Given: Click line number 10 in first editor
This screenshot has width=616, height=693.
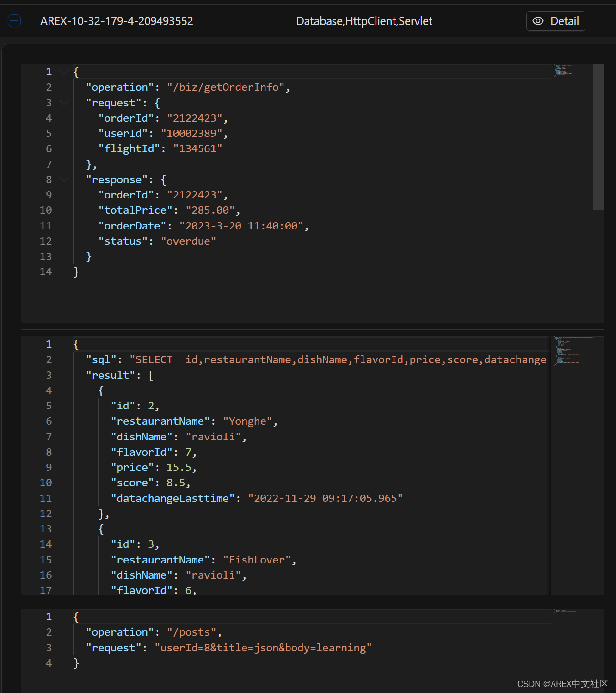Looking at the screenshot, I should coord(46,210).
